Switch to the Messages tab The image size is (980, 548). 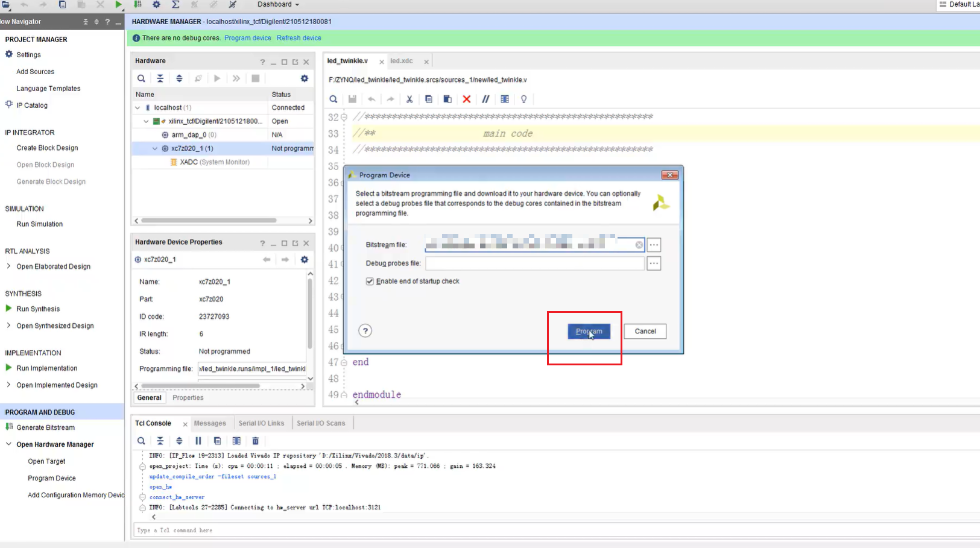(210, 423)
